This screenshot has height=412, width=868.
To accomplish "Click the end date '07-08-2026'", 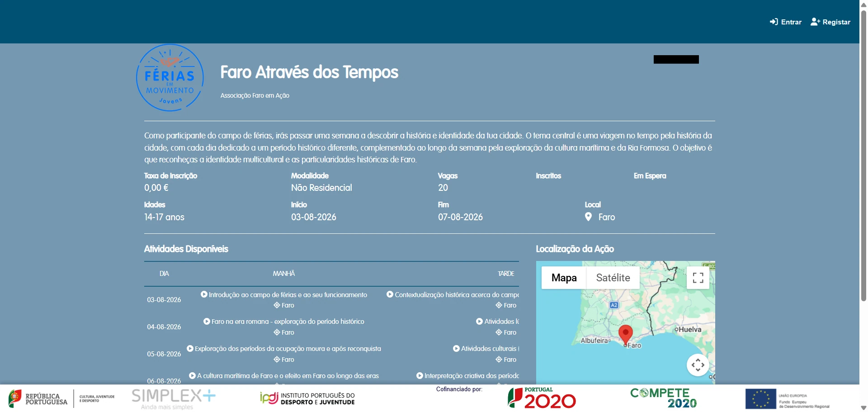I will 460,217.
